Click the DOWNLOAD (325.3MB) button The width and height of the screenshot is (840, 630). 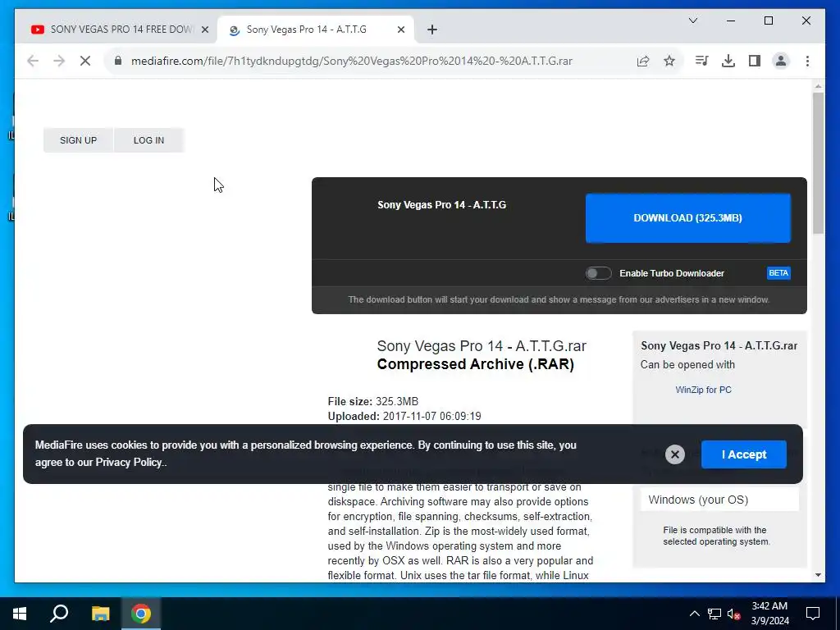pos(688,218)
